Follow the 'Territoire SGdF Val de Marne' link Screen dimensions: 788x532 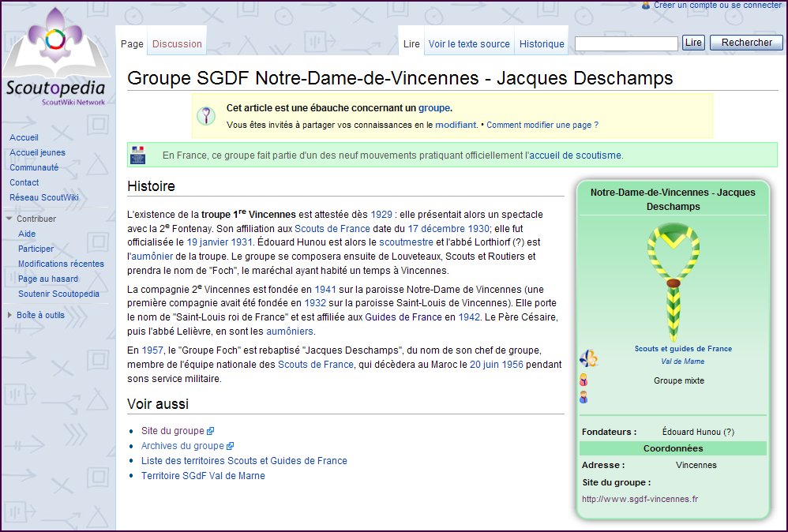pyautogui.click(x=203, y=476)
